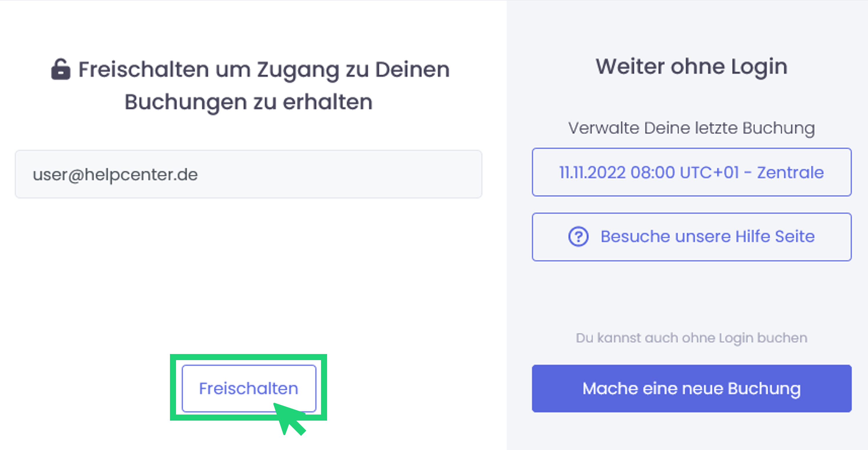
Task: Click the "Weiter ohne Login" heading
Action: [x=691, y=66]
